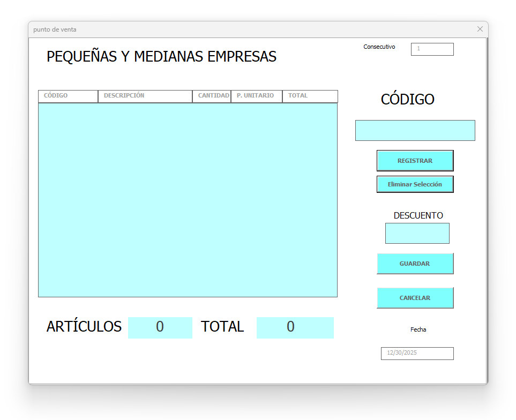Image resolution: width=516 pixels, height=420 pixels.
Task: Click the CANTIDAD column header
Action: (212, 96)
